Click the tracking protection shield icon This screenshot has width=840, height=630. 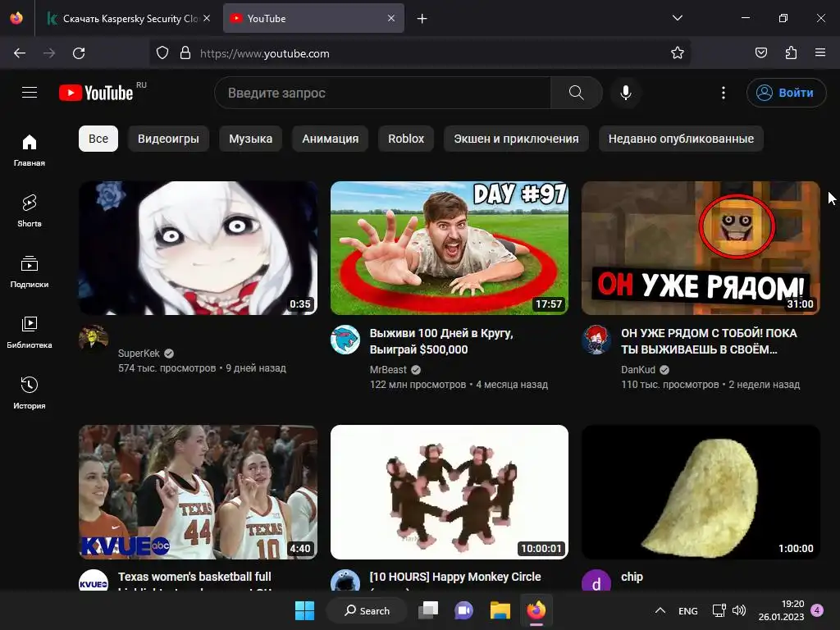pyautogui.click(x=162, y=53)
